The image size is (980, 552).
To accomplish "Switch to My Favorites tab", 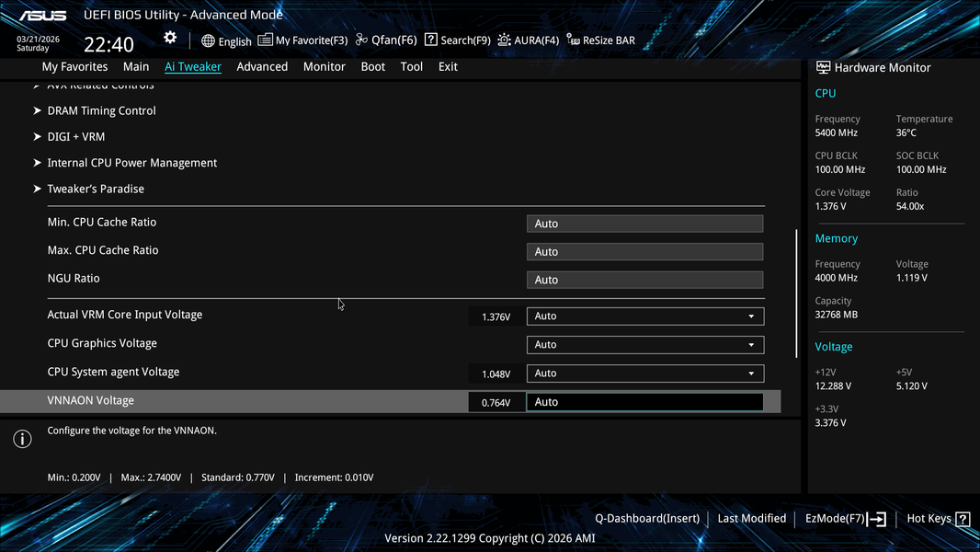I will (74, 66).
